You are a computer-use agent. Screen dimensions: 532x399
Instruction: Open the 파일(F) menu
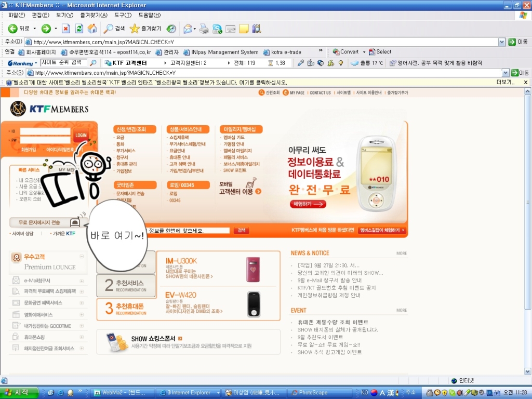(x=17, y=15)
